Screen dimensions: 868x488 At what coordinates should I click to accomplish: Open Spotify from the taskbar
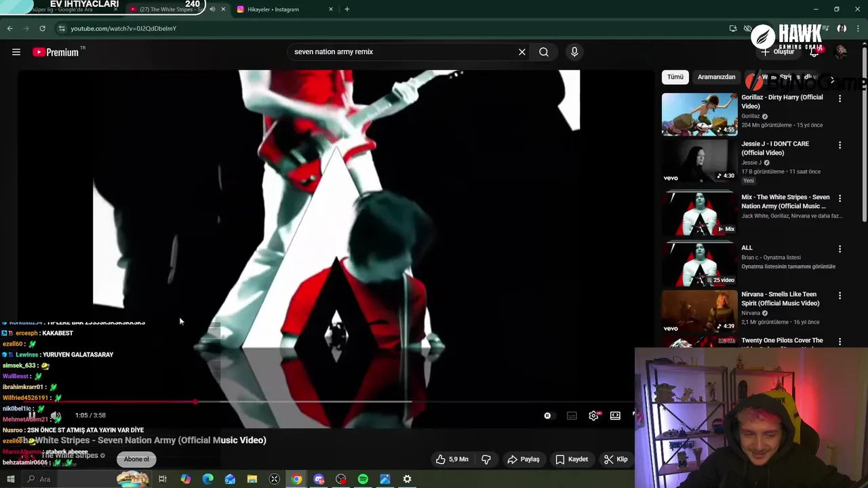coord(363,479)
